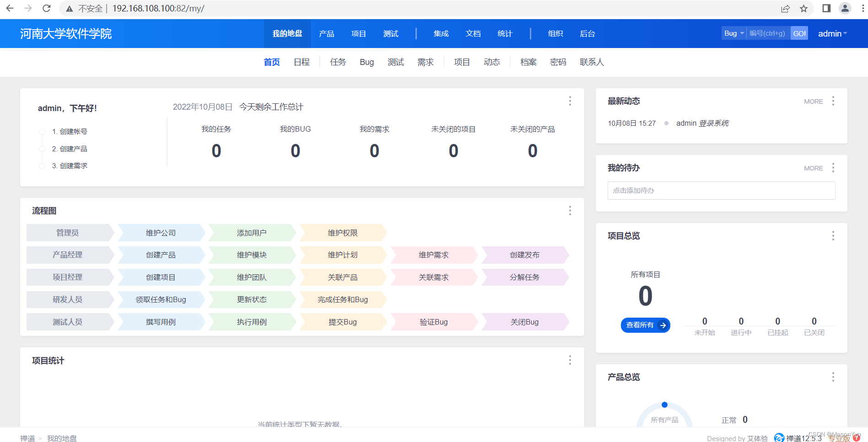
Task: Click the 查看所有 projects button
Action: click(646, 325)
